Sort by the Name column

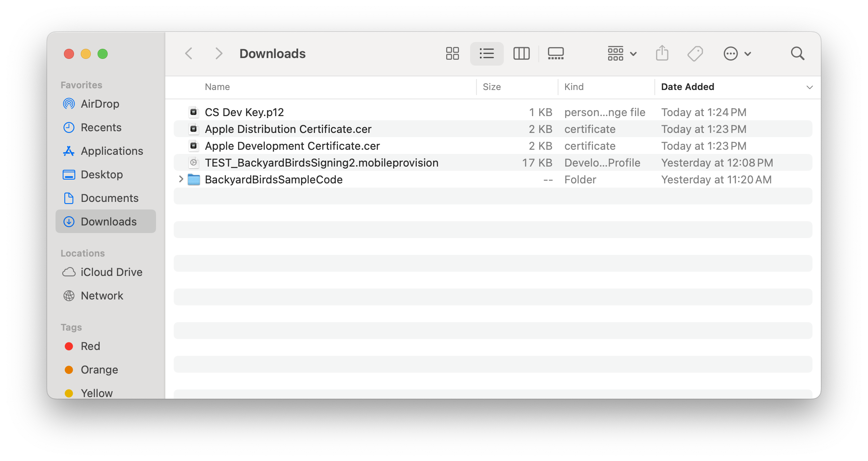[x=217, y=87]
